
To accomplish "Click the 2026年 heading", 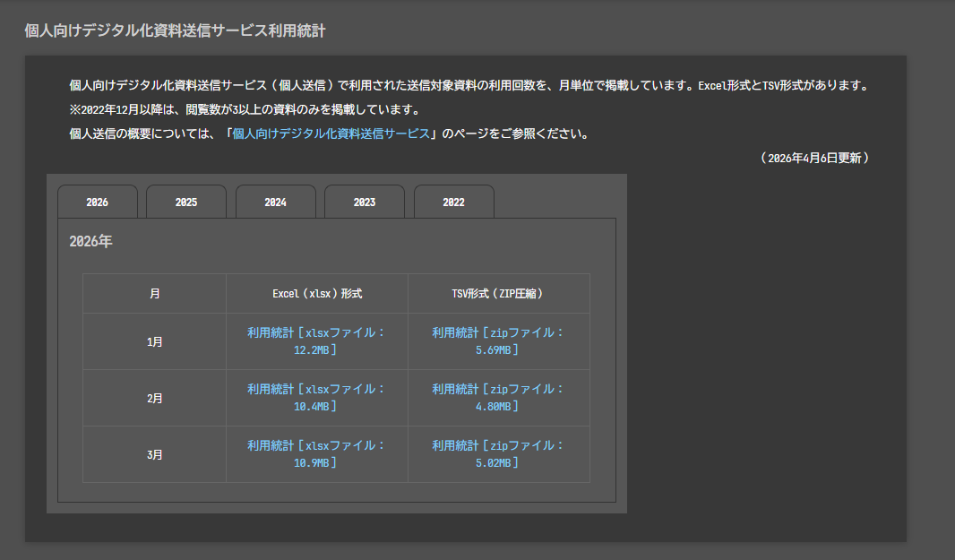I will (x=90, y=241).
